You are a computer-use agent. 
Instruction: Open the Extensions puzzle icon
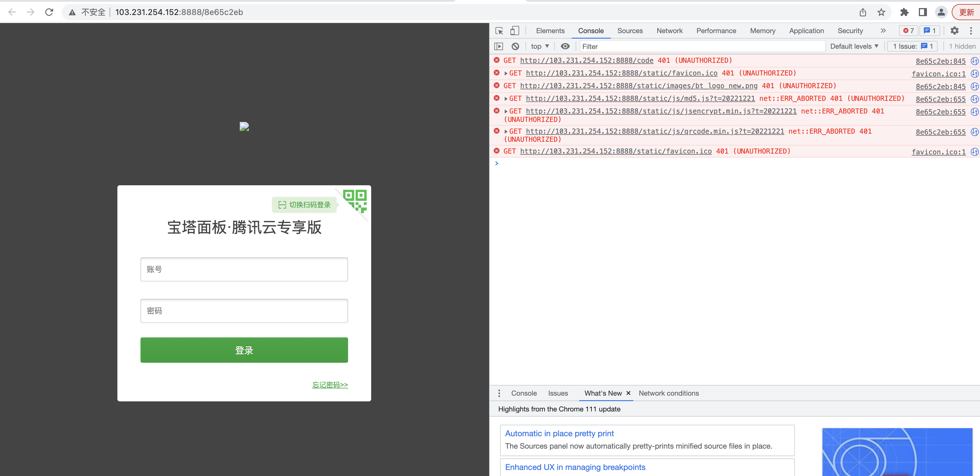(x=904, y=12)
